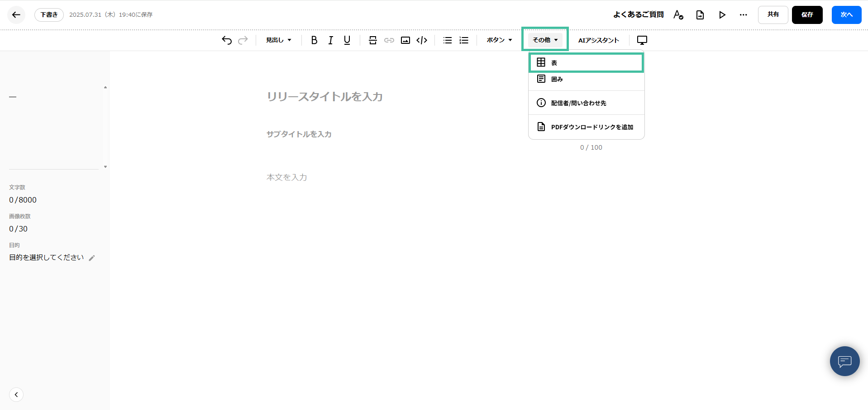Viewport: 868px width, 410px height.
Task: Collapse the left sidebar panel
Action: point(16,394)
